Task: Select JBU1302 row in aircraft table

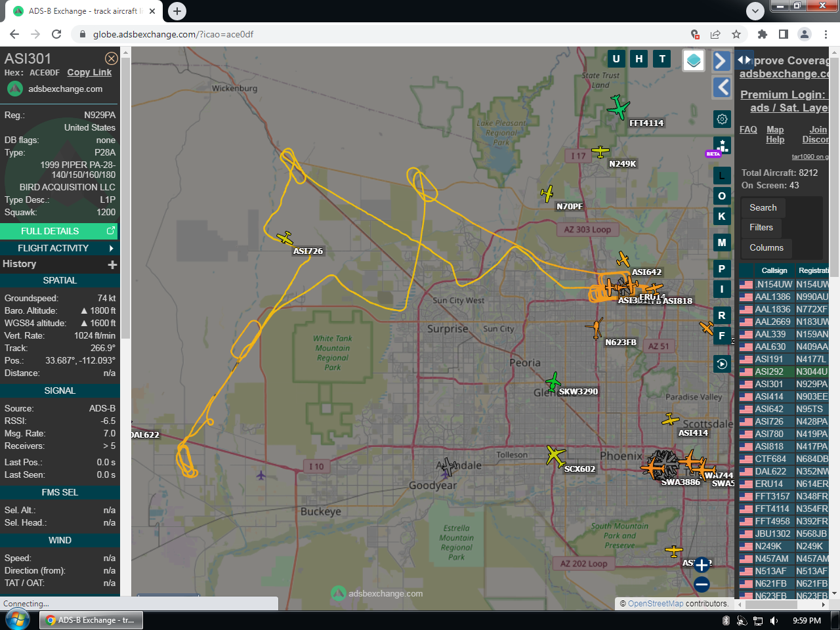Action: point(784,534)
